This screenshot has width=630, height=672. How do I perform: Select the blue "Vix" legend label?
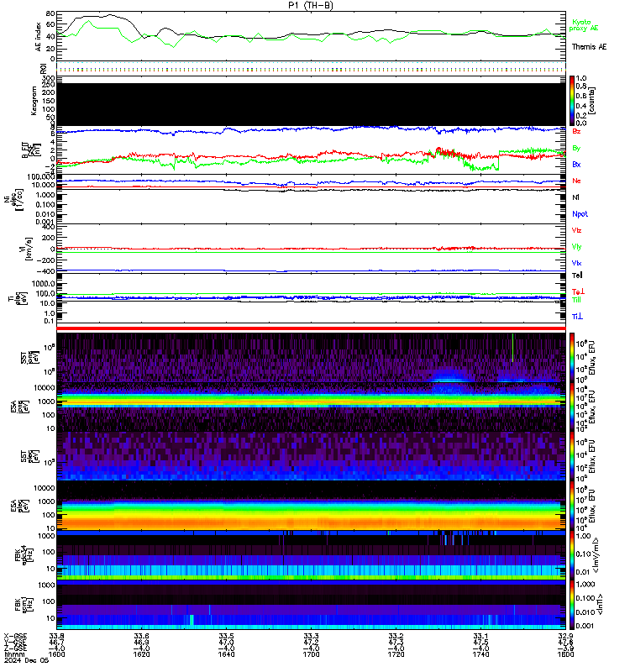coord(576,263)
